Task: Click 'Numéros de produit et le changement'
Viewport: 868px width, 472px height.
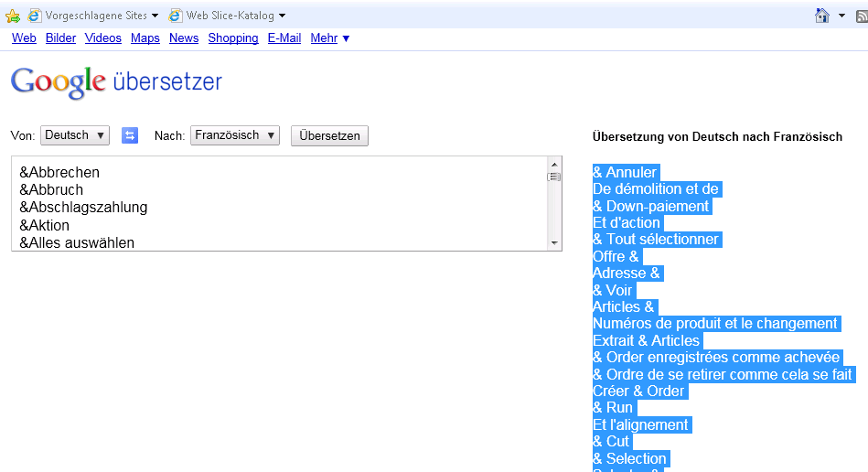Action: pos(715,324)
